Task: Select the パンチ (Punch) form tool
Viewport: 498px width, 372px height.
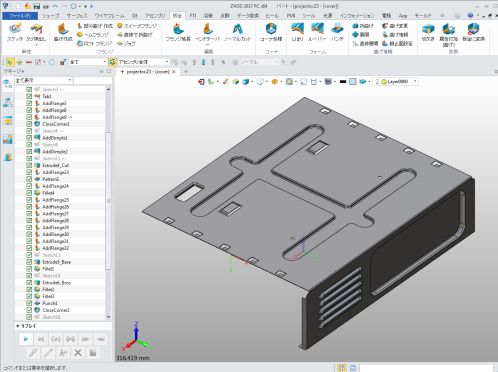Action: coord(337,32)
